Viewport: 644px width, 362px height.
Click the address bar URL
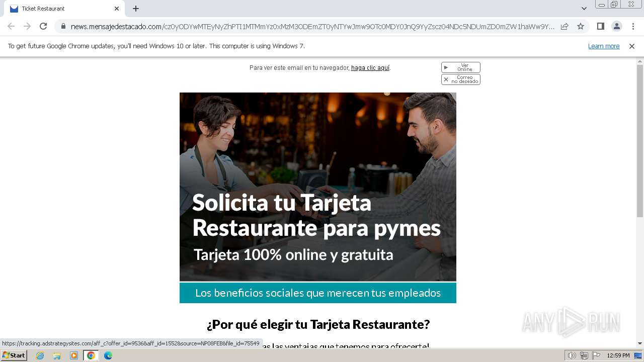[312, 26]
